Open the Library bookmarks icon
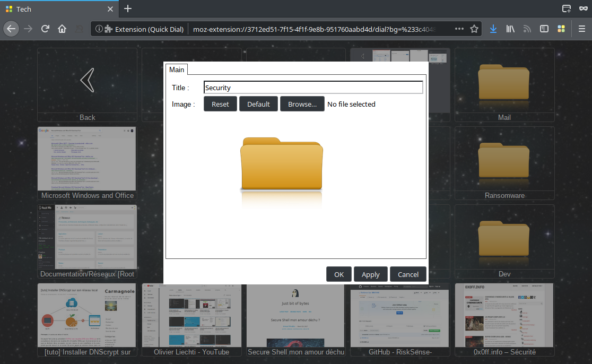Viewport: 592px width, 364px height. (x=510, y=29)
